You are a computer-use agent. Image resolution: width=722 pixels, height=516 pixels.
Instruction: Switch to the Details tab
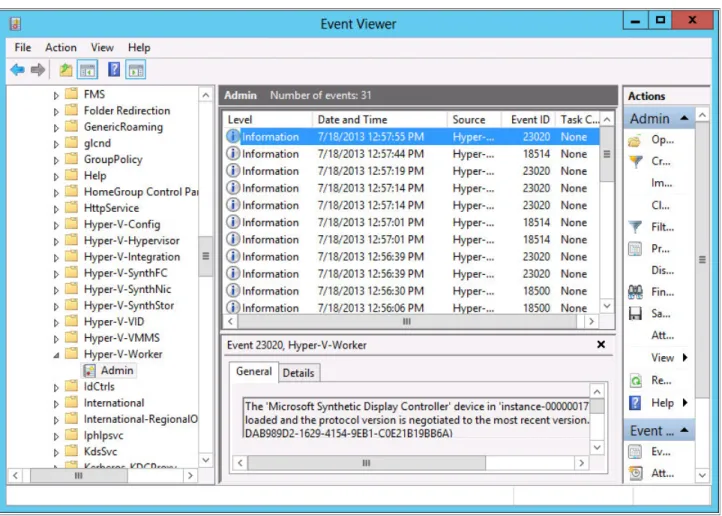[298, 373]
